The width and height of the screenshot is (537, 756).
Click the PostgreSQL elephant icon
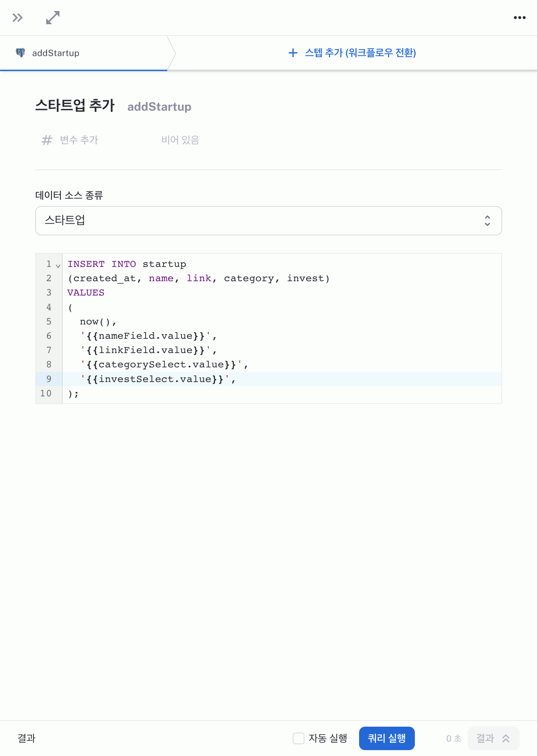point(21,53)
